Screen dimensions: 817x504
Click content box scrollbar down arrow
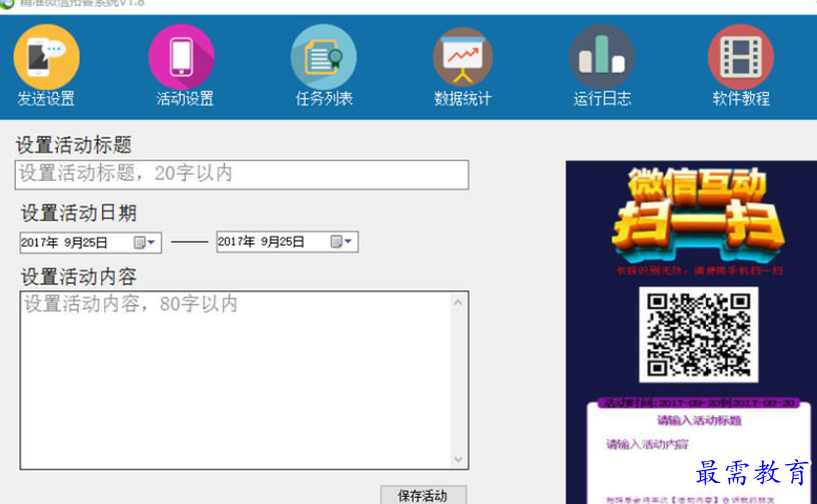[x=458, y=459]
